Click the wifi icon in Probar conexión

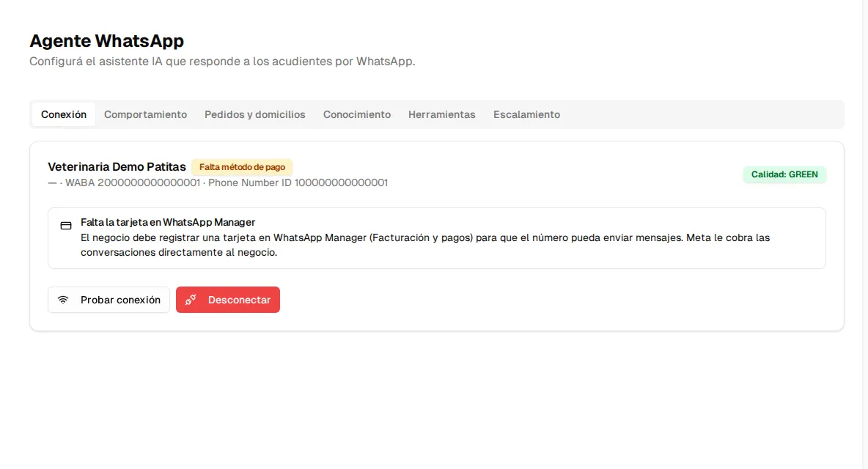(x=64, y=300)
